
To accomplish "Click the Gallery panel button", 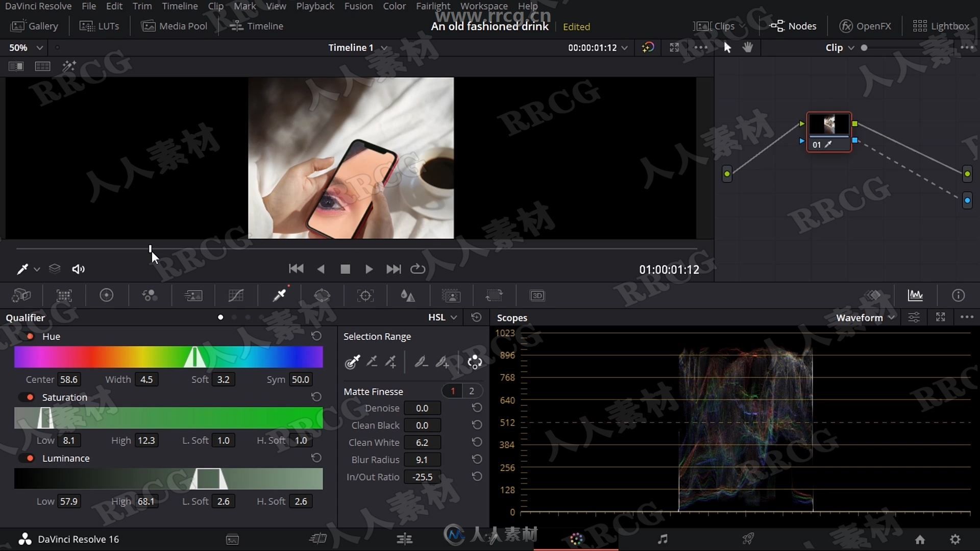I will coord(34,26).
